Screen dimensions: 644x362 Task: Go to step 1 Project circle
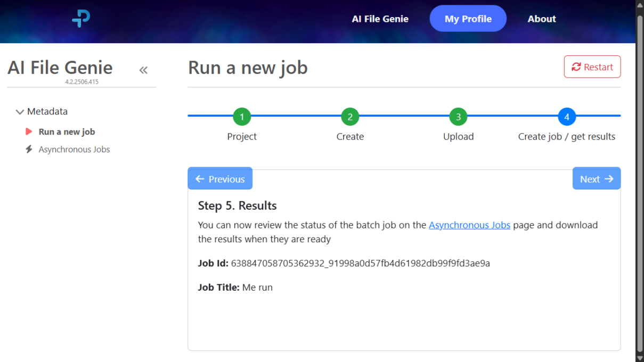[x=242, y=117]
